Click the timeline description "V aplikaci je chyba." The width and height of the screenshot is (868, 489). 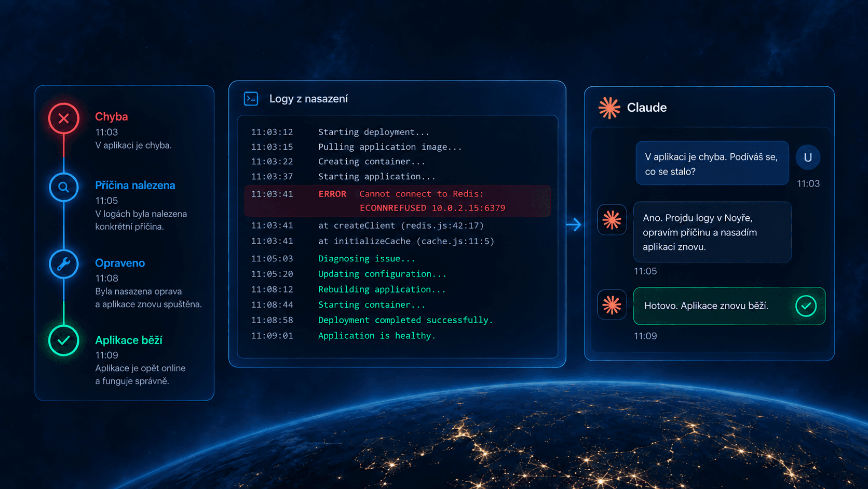(133, 146)
